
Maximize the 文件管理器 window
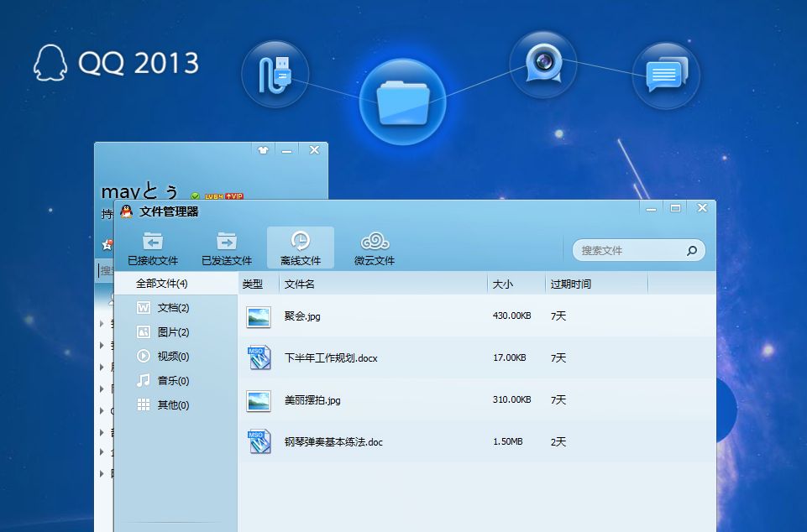click(x=675, y=208)
